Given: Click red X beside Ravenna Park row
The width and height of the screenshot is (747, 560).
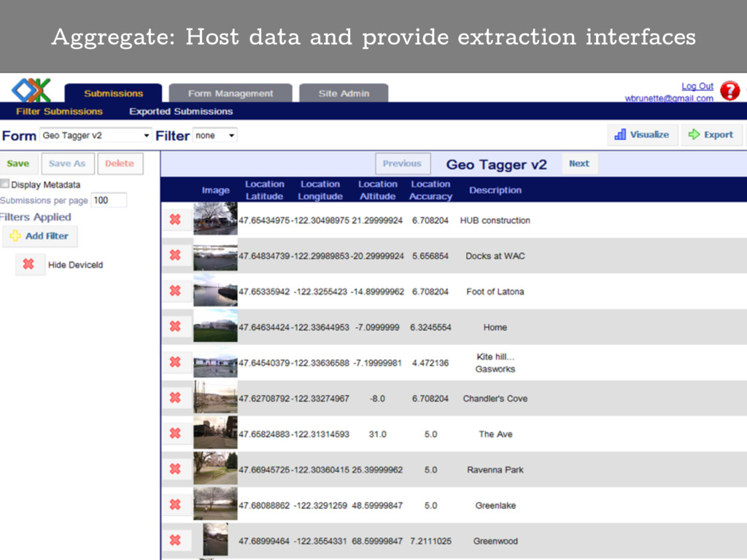Looking at the screenshot, I should [x=175, y=469].
